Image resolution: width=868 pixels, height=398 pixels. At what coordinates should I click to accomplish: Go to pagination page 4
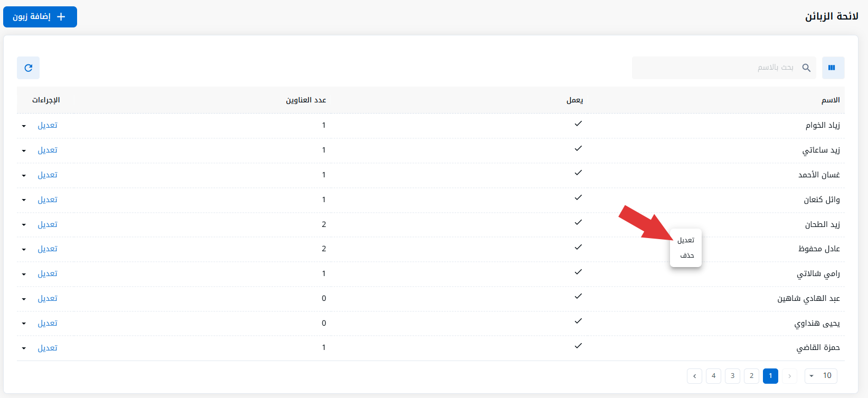[x=713, y=376]
